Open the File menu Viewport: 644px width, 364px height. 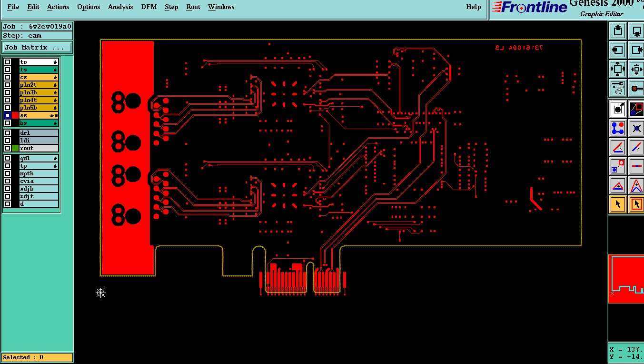pos(13,7)
